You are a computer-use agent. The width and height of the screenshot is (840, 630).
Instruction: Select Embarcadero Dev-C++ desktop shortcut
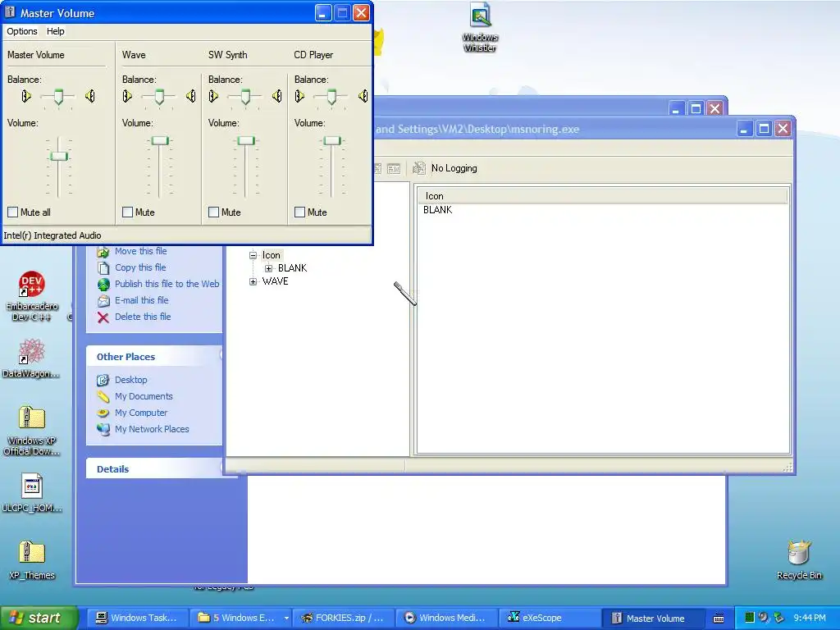click(32, 296)
